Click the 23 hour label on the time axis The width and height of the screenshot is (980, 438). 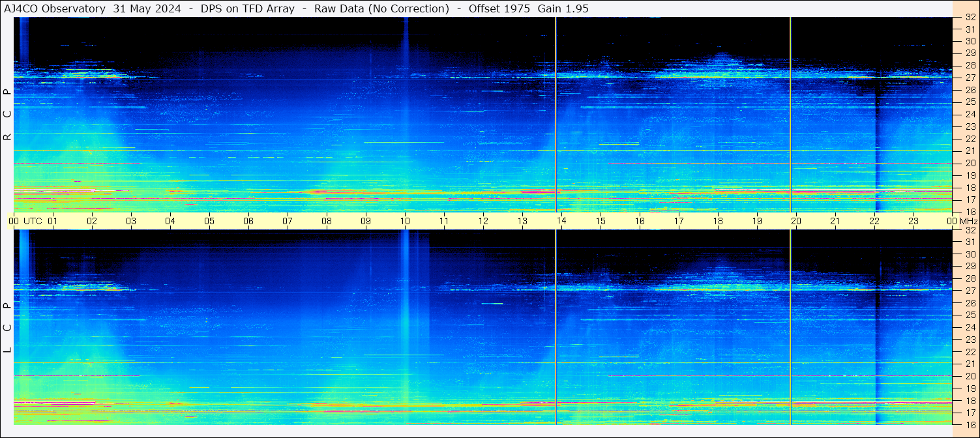(x=913, y=221)
